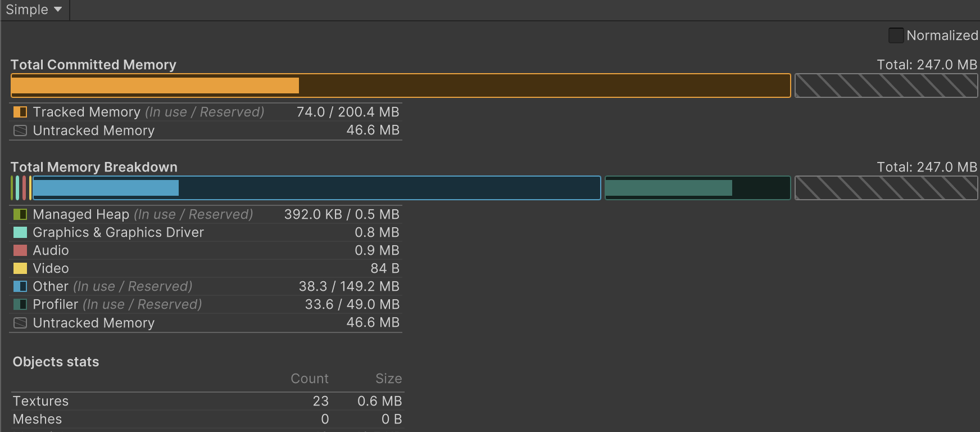Click the Video yellow legend icon

pyautogui.click(x=20, y=268)
